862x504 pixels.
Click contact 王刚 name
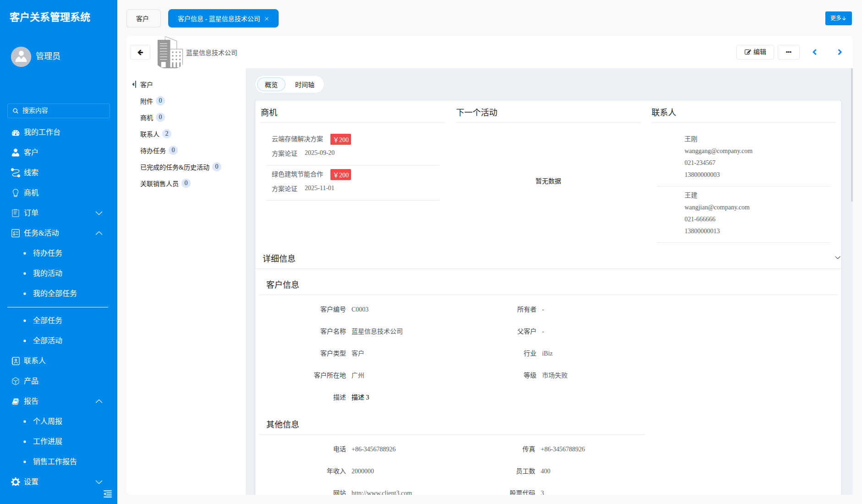tap(691, 139)
